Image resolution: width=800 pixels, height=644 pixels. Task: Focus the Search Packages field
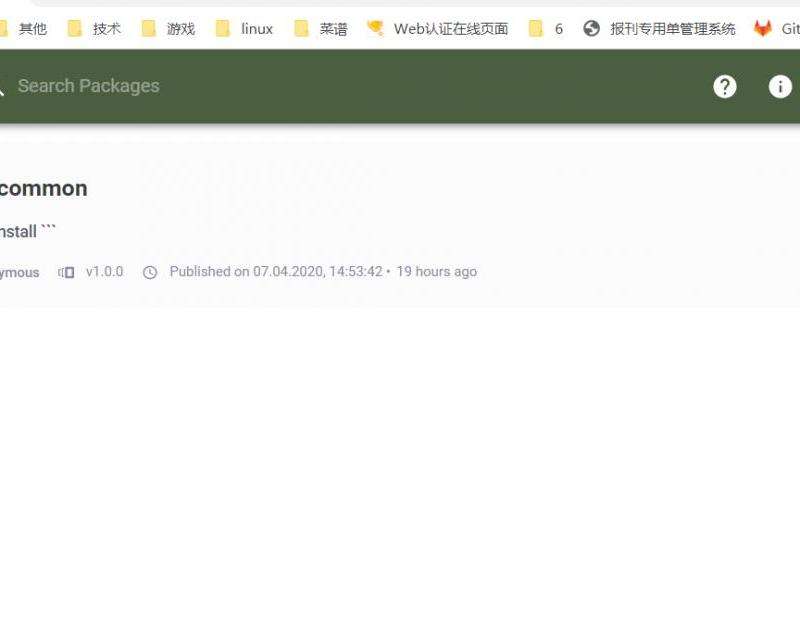tap(88, 86)
